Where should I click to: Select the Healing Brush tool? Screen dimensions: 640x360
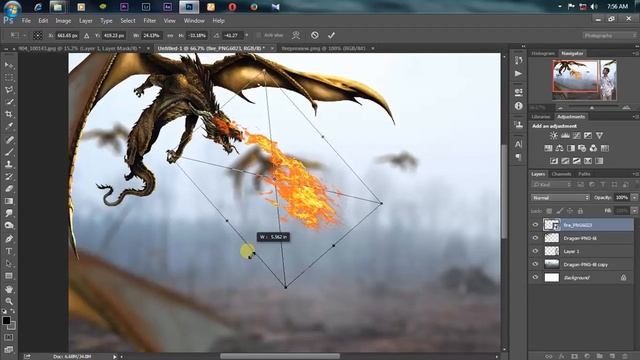pos(9,140)
